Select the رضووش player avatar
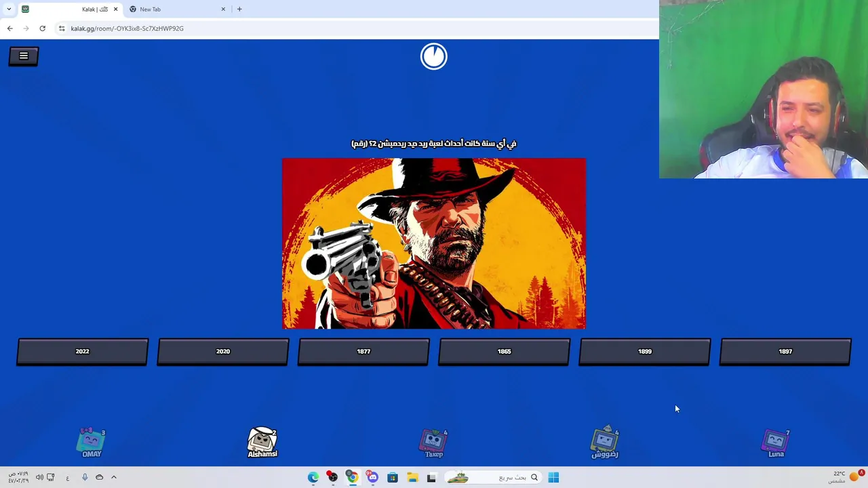This screenshot has height=488, width=868. (605, 443)
